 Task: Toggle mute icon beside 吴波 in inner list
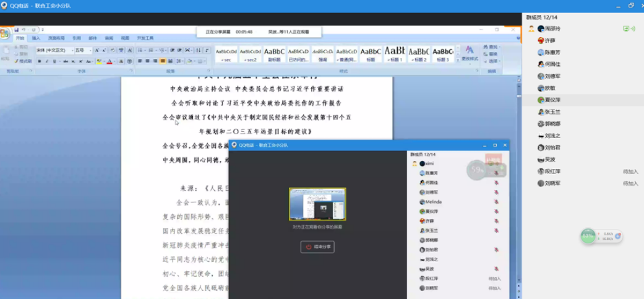pos(496,269)
